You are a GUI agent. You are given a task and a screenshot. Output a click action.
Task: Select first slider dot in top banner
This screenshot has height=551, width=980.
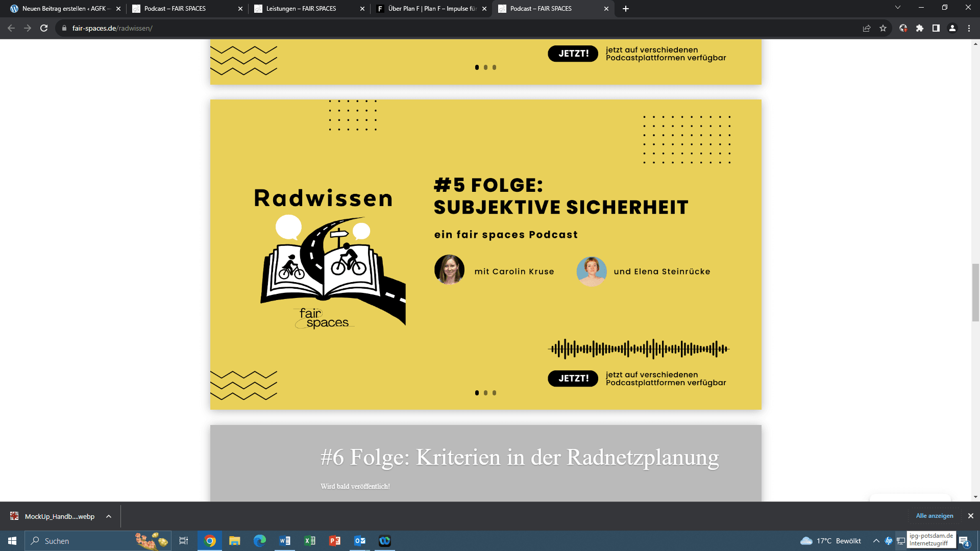pyautogui.click(x=477, y=67)
